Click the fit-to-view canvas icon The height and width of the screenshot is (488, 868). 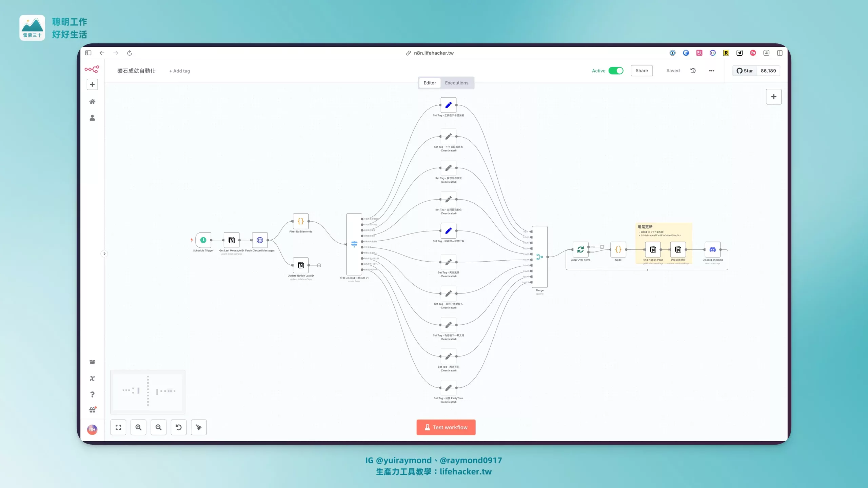(x=118, y=427)
